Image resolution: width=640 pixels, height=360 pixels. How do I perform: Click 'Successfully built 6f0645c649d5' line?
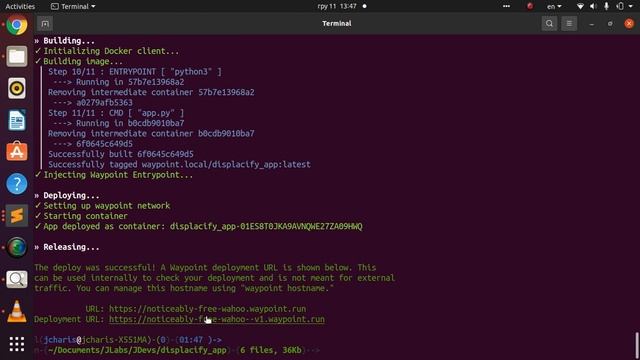pyautogui.click(x=121, y=154)
